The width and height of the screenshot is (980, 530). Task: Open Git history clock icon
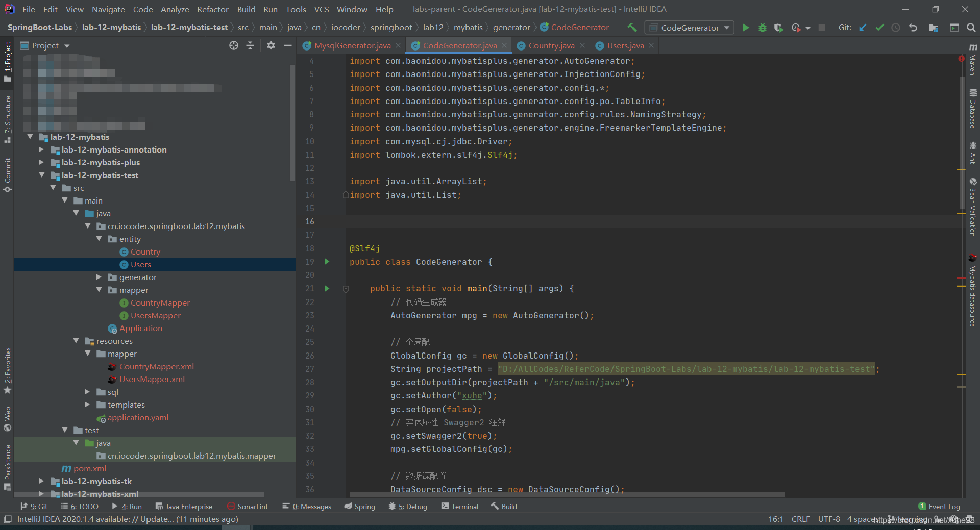[x=896, y=28]
